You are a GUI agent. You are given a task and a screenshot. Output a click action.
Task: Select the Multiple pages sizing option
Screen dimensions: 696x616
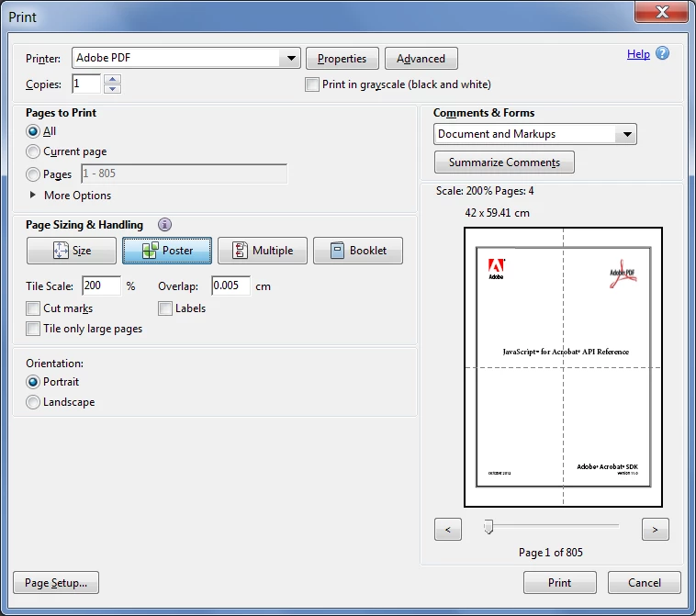point(263,251)
